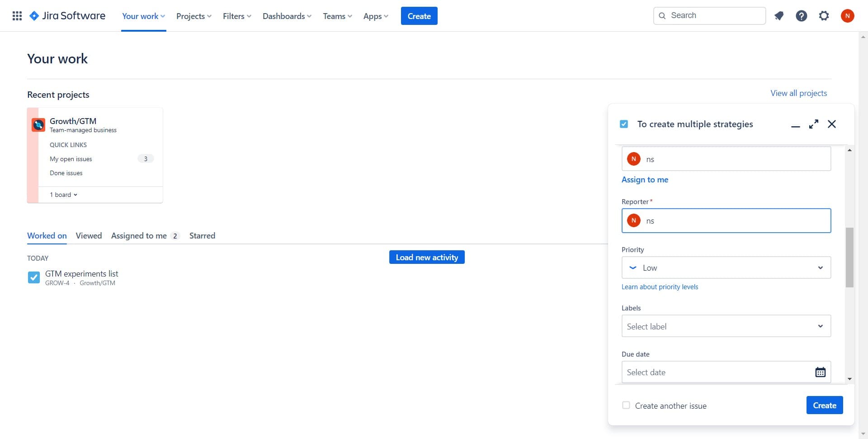This screenshot has height=439, width=868.
Task: Open the Select label dropdown
Action: [726, 326]
